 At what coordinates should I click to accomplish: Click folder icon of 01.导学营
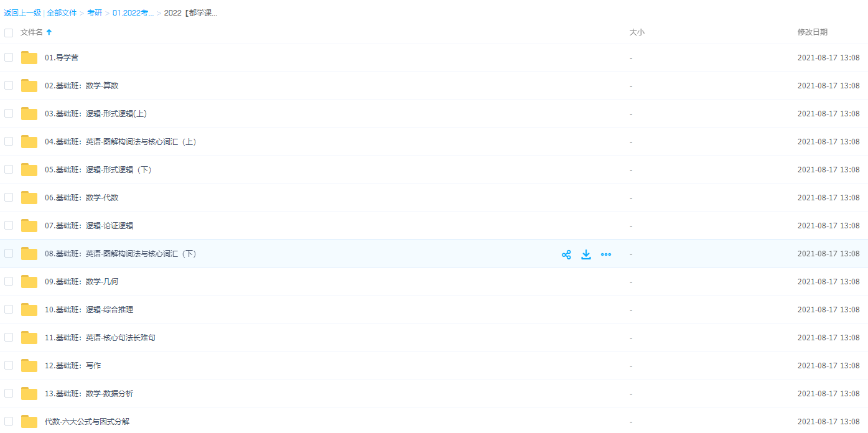[29, 58]
